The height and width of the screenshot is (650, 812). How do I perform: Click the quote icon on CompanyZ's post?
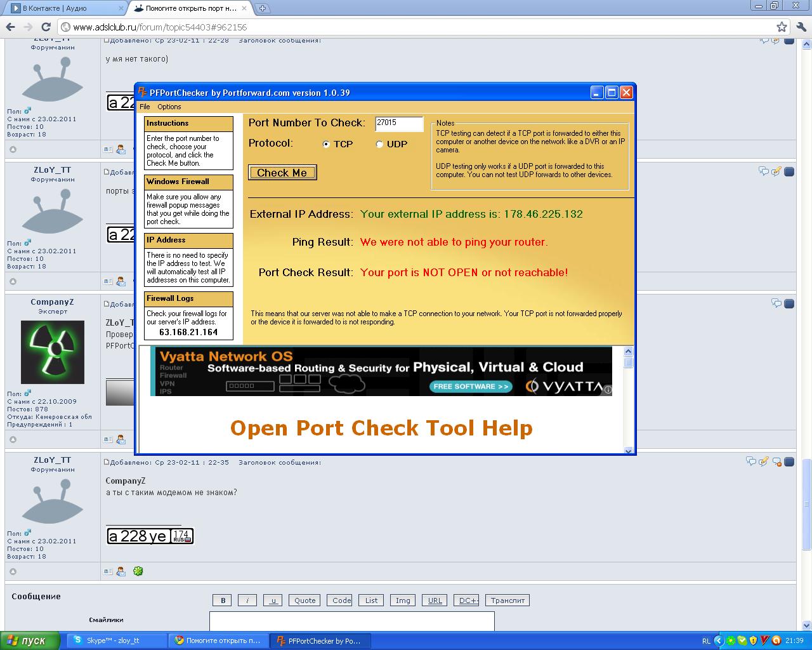[776, 303]
